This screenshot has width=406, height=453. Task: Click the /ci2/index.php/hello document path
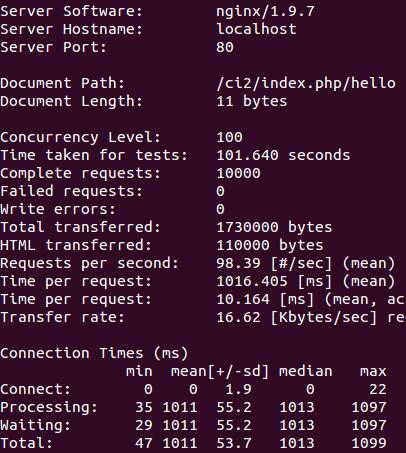[306, 83]
